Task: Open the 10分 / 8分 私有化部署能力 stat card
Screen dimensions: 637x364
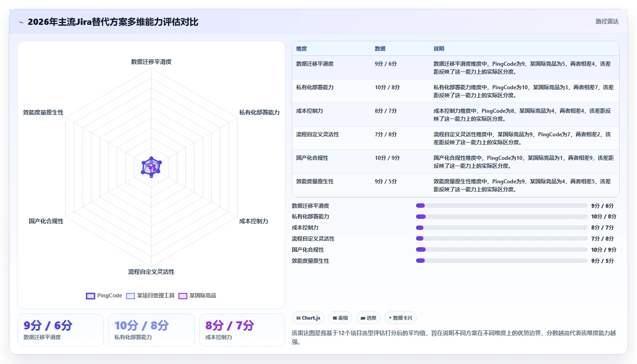Action: [151, 330]
